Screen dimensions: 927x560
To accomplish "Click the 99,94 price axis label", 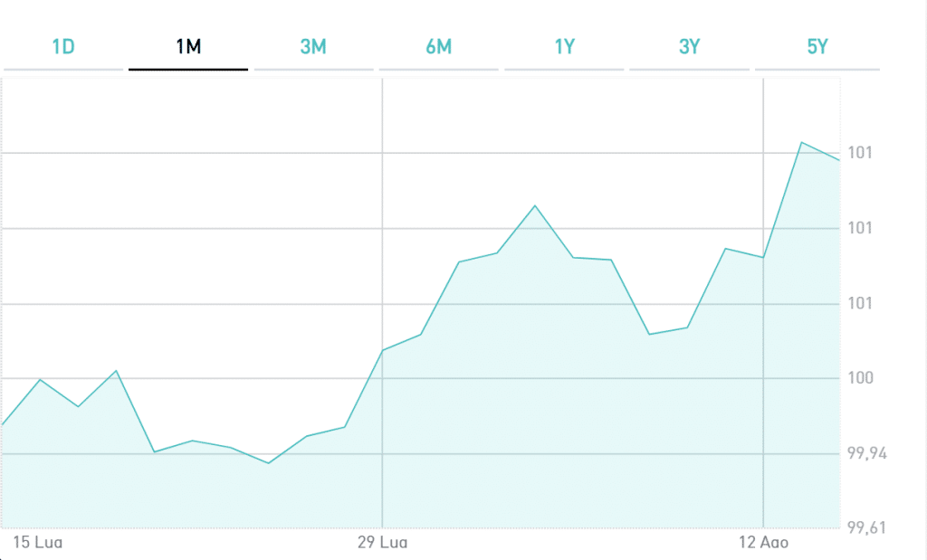I will [866, 453].
